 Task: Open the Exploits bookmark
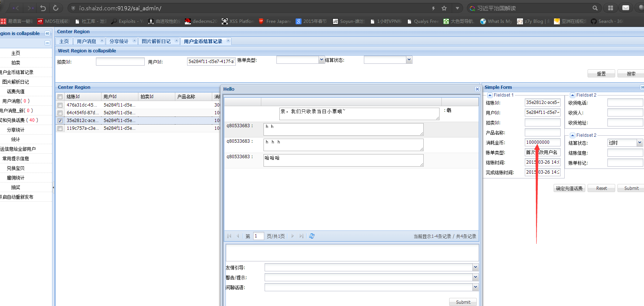(127, 21)
